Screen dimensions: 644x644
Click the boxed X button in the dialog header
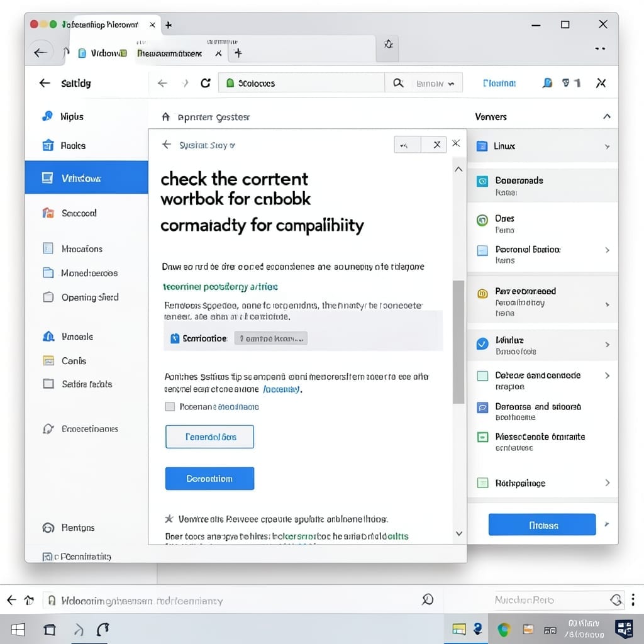click(436, 145)
